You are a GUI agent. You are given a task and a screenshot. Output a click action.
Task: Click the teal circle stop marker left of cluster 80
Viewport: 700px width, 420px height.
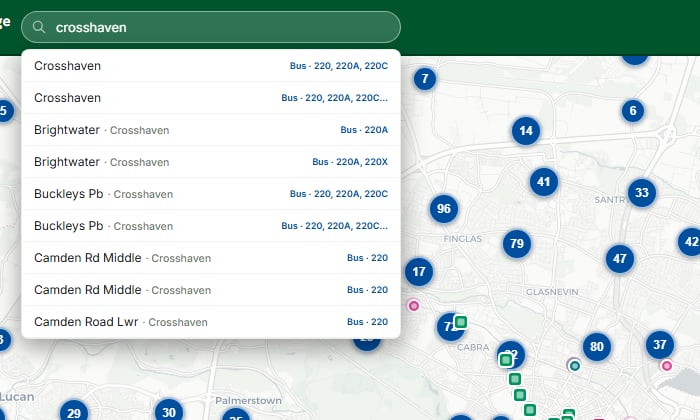tap(575, 366)
